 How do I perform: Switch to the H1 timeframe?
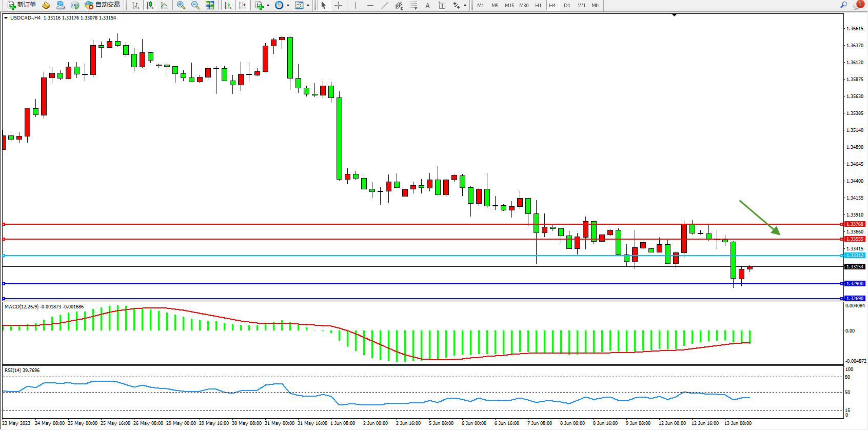tap(538, 5)
